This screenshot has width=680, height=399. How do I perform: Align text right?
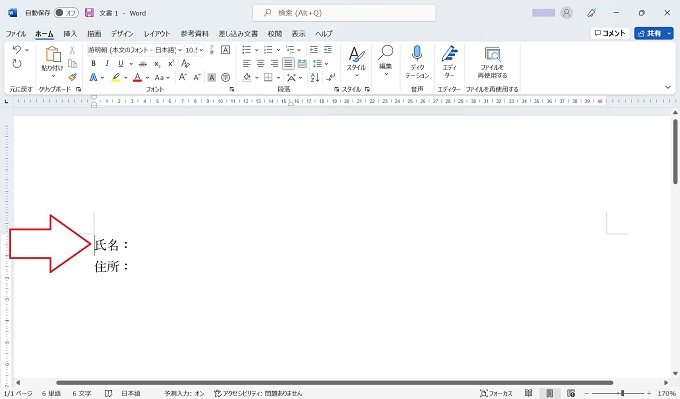pos(274,64)
